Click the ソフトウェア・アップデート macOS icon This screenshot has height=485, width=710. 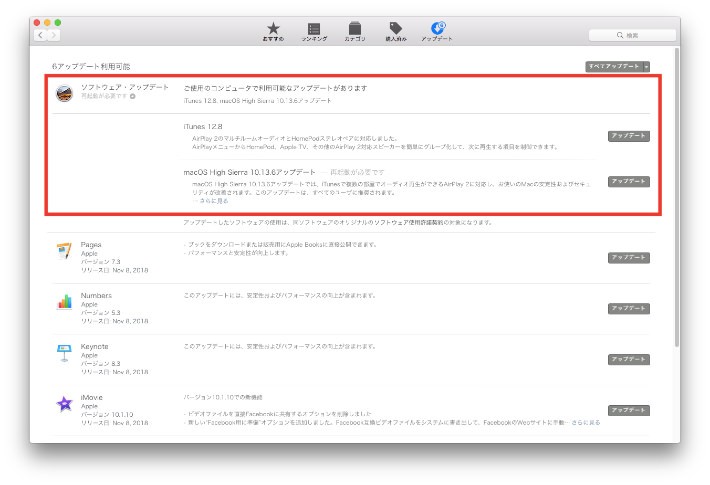(64, 93)
